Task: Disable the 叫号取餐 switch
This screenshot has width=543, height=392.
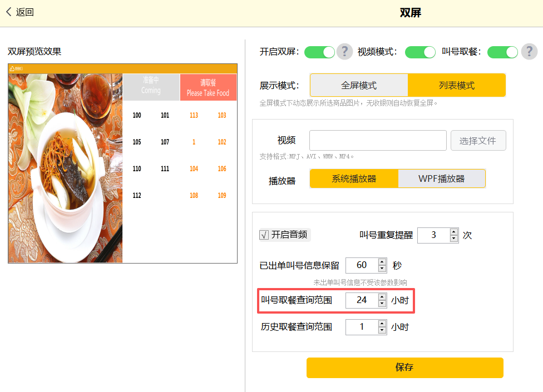Action: pyautogui.click(x=502, y=52)
